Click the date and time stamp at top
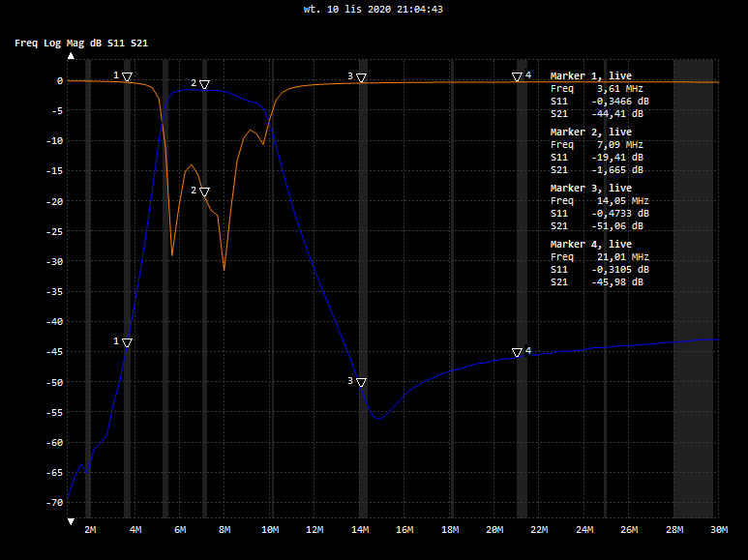 pos(374,9)
